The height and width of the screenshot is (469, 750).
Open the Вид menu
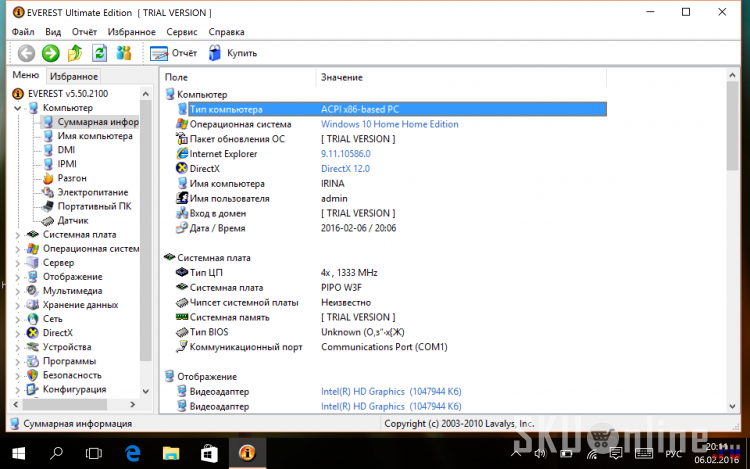pyautogui.click(x=53, y=32)
